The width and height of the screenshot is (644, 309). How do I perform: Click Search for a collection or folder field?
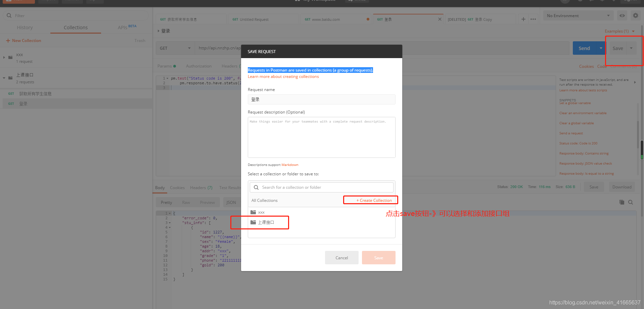click(x=322, y=187)
